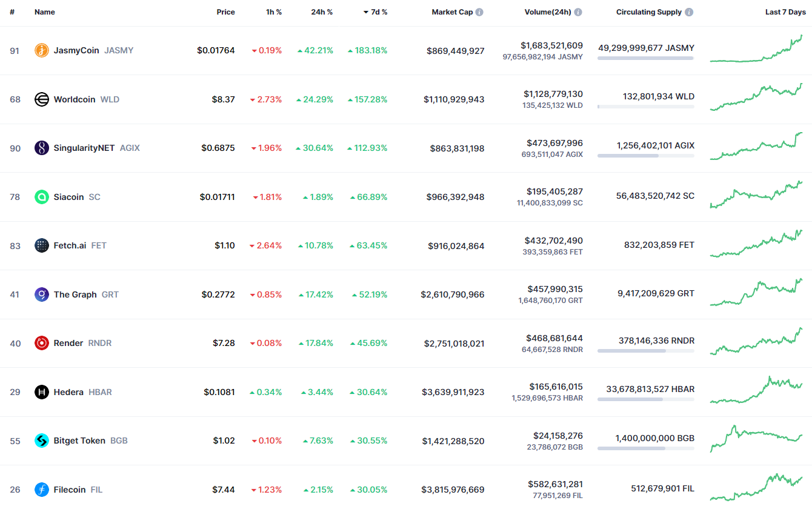Screen dimensions: 812x509
Task: Open the Worldcoin WLD link
Action: 87,99
